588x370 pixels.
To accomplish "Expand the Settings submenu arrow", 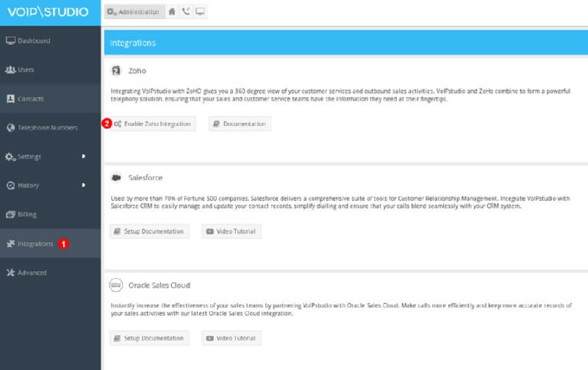I will (84, 156).
